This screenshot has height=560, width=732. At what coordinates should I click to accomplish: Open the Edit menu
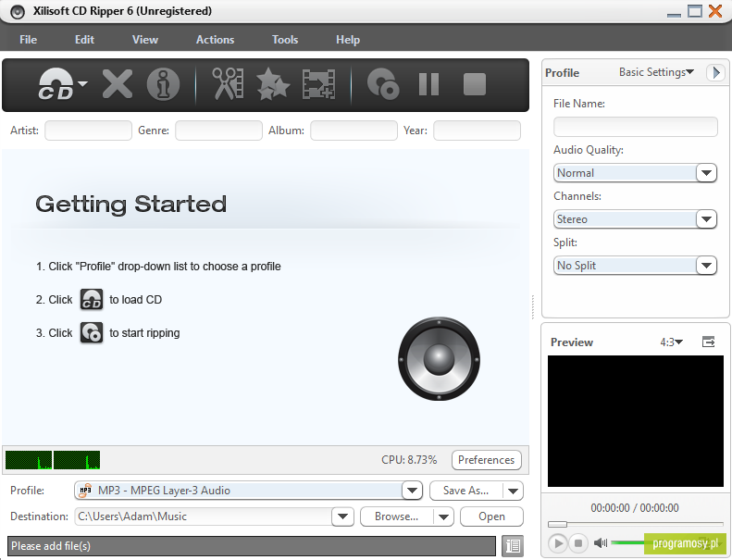(84, 40)
